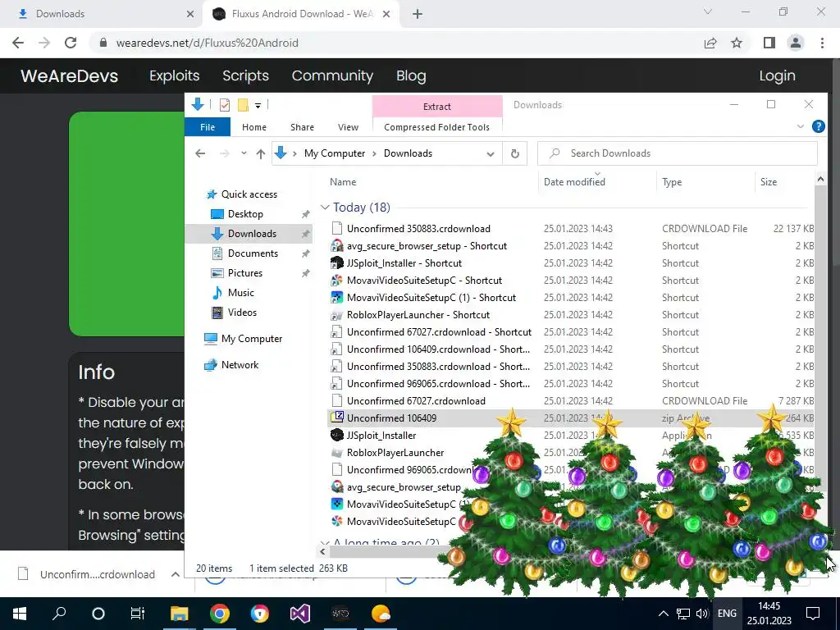Expand the Explorer ribbon chevron
The image size is (840, 630).
pos(801,126)
